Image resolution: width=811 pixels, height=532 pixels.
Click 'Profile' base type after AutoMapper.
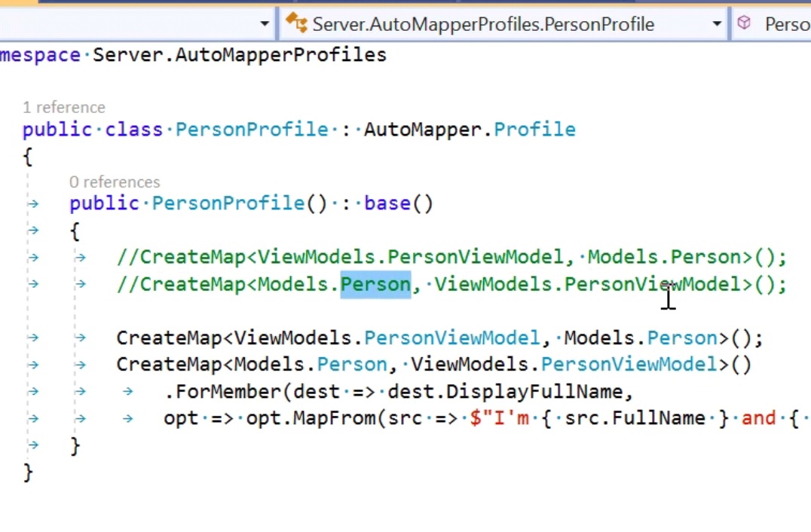(535, 130)
